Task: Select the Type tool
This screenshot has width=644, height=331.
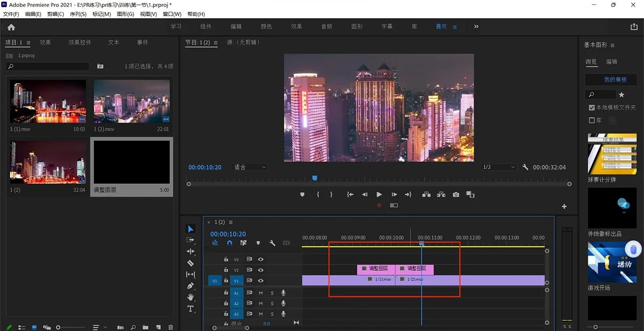Action: click(x=191, y=309)
